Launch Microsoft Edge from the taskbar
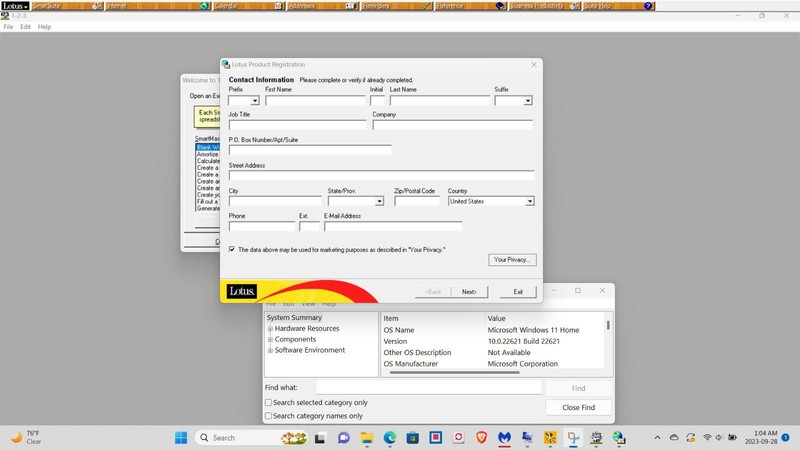 (390, 438)
